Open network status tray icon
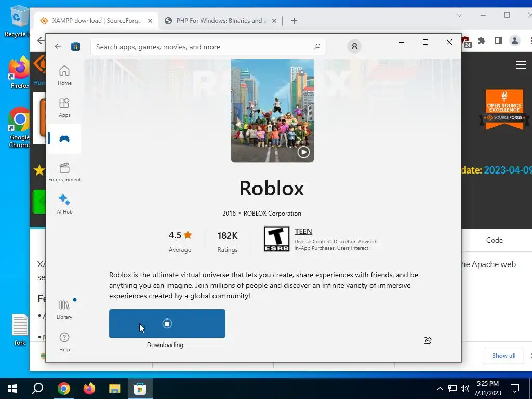 click(x=453, y=389)
